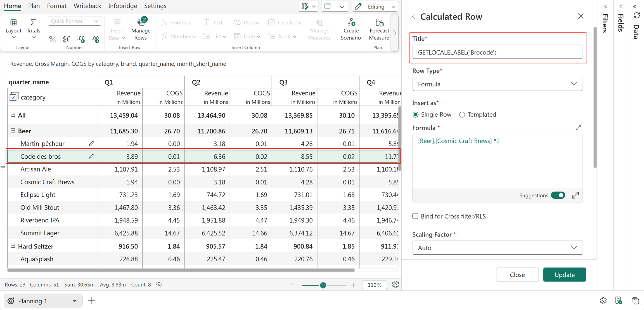Switch to the Writeback tab
Image resolution: width=644 pixels, height=310 pixels.
click(87, 6)
